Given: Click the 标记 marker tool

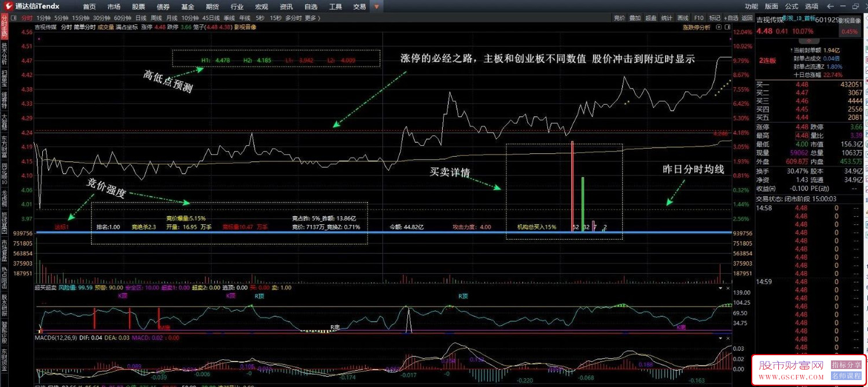Looking at the screenshot, I should [x=715, y=18].
